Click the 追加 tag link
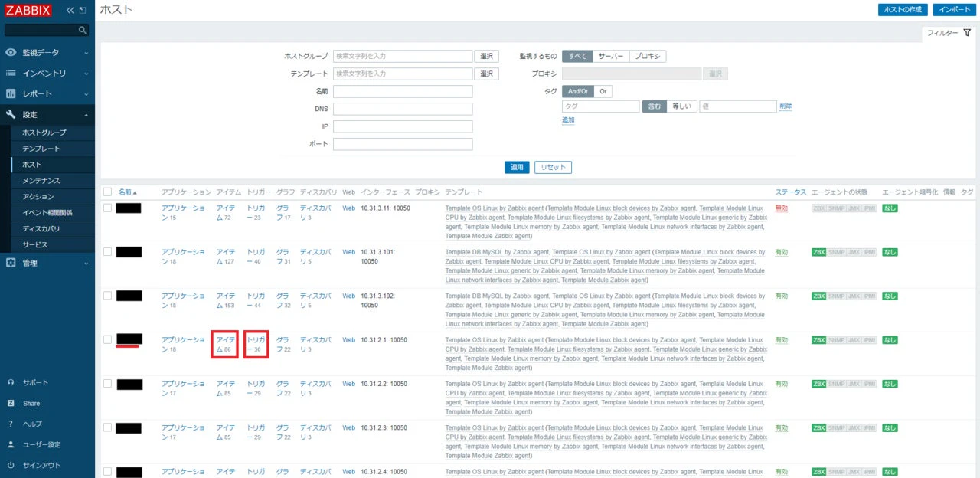980x478 pixels. (568, 120)
